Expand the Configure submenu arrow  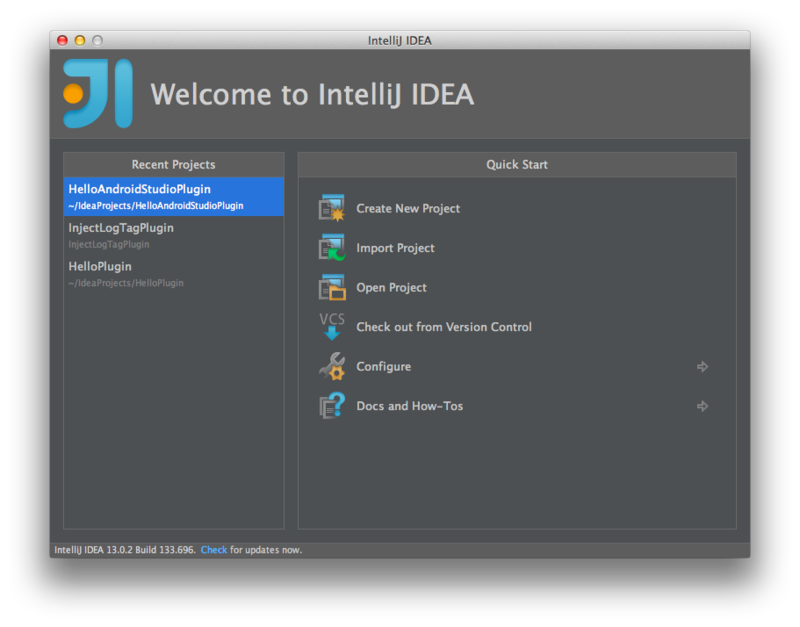click(703, 366)
